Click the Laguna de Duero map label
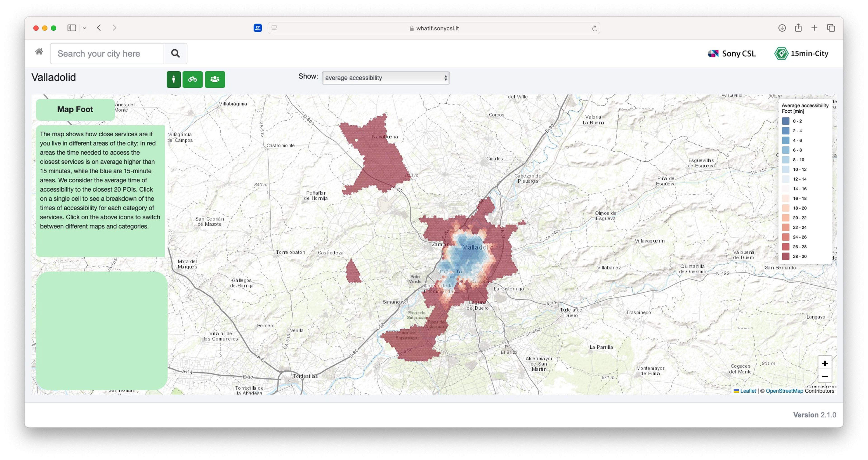This screenshot has height=460, width=868. click(x=477, y=305)
